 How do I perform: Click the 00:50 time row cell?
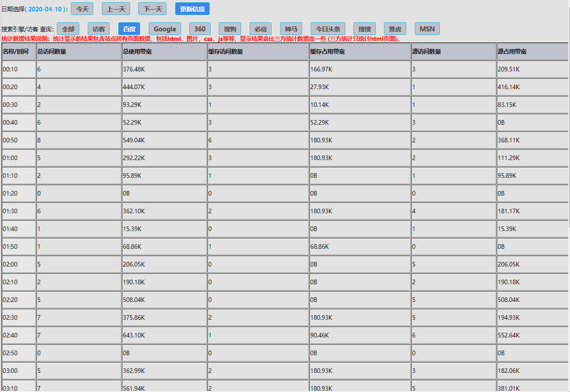(10, 140)
